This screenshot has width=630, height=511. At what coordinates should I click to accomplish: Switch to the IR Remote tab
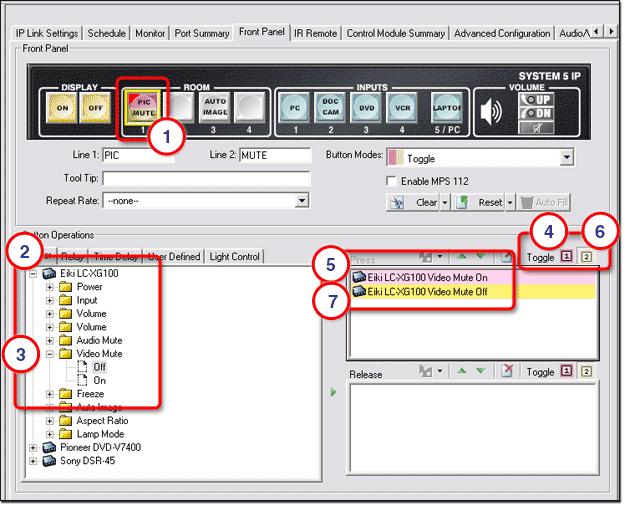tap(315, 33)
